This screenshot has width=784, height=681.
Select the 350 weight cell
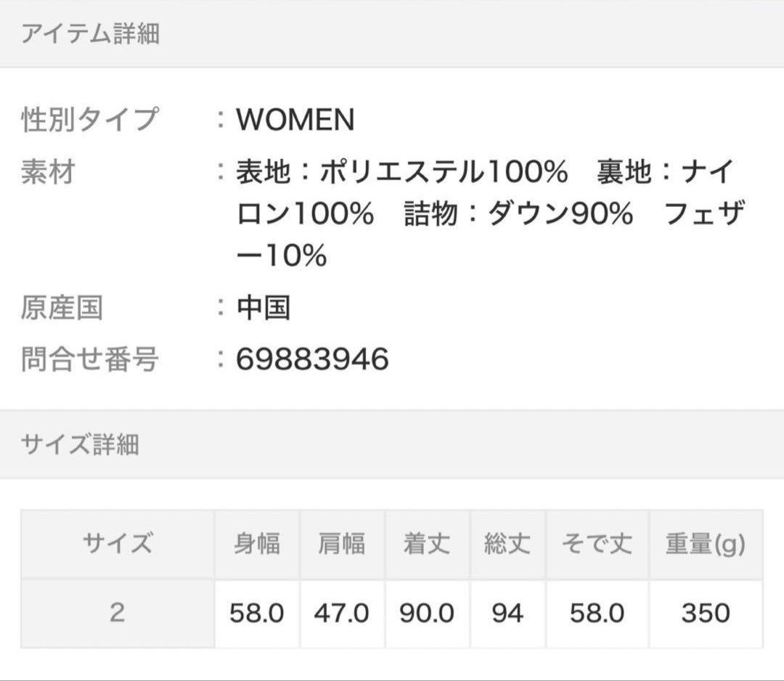[x=705, y=613]
